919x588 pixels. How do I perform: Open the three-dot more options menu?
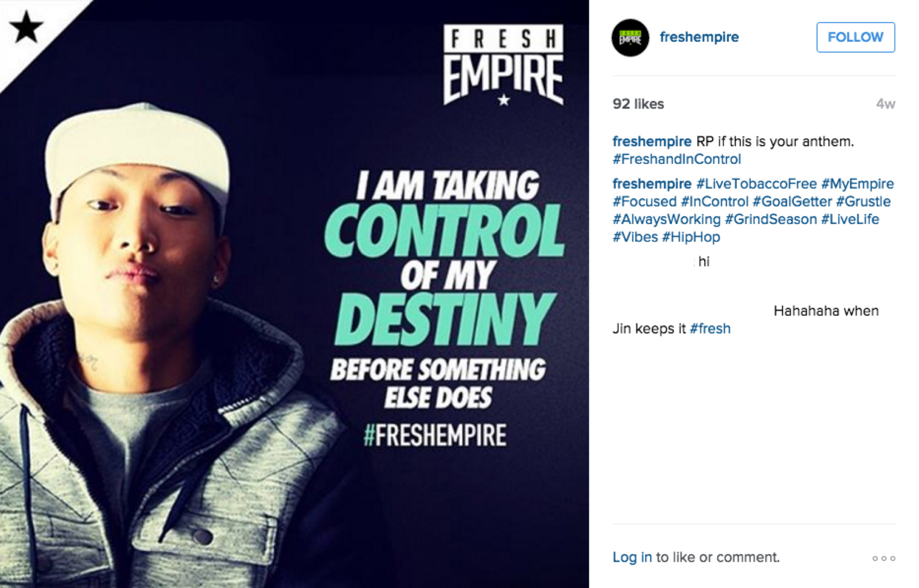tap(883, 558)
